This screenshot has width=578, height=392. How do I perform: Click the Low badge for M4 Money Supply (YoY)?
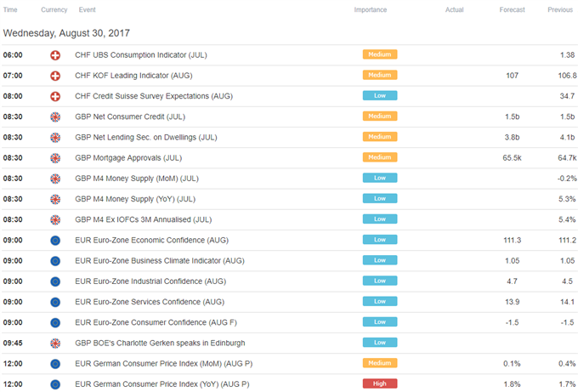click(380, 199)
